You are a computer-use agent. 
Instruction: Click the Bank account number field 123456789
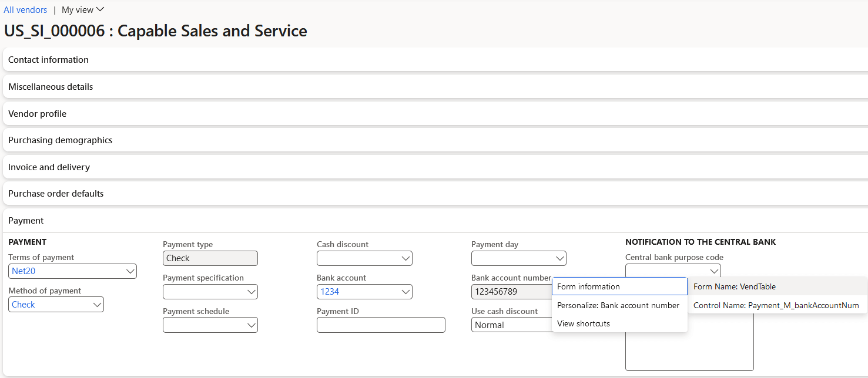click(511, 292)
